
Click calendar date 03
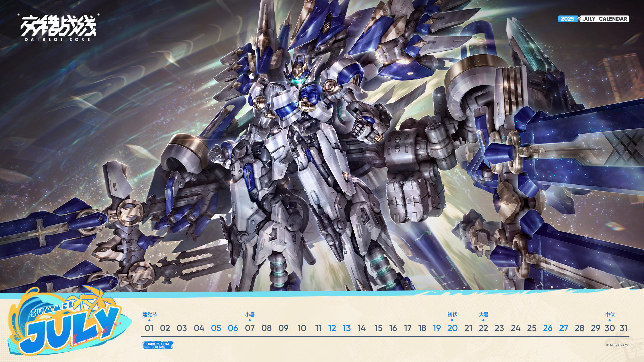click(182, 328)
